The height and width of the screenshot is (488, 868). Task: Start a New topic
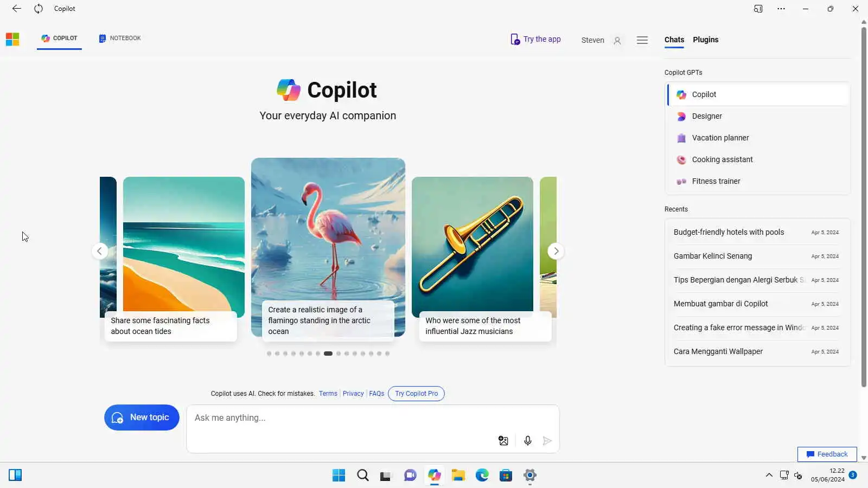click(x=142, y=418)
